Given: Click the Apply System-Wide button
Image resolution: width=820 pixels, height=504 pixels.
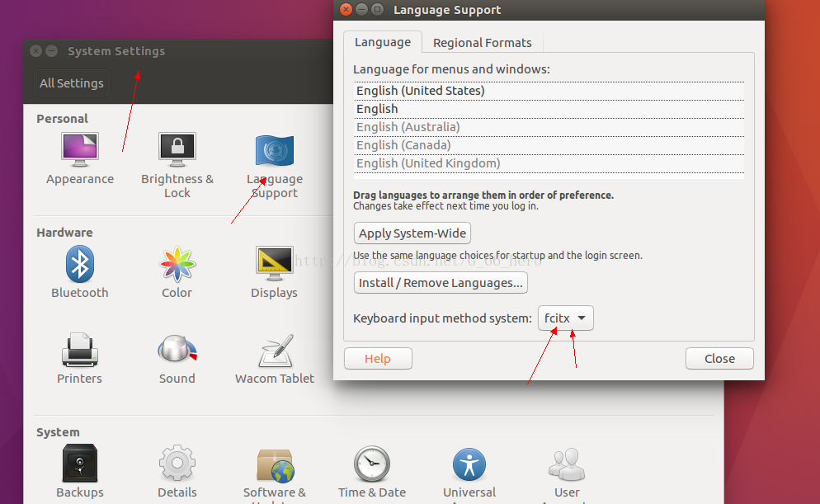Looking at the screenshot, I should (x=412, y=233).
